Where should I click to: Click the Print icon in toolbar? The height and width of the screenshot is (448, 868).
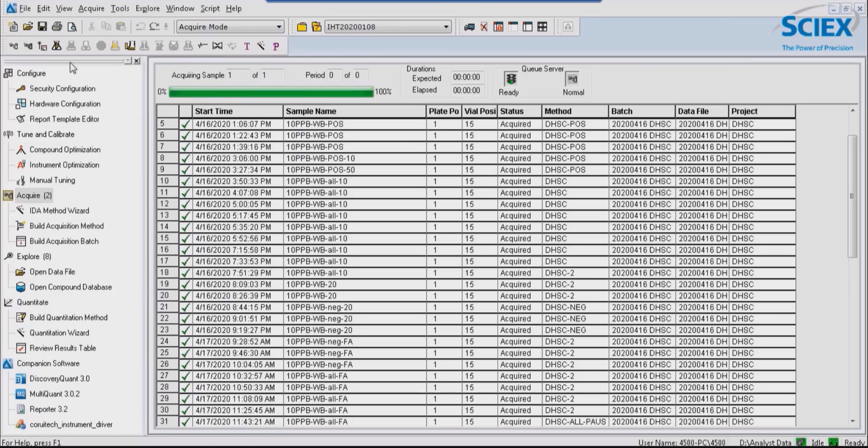pos(57,27)
